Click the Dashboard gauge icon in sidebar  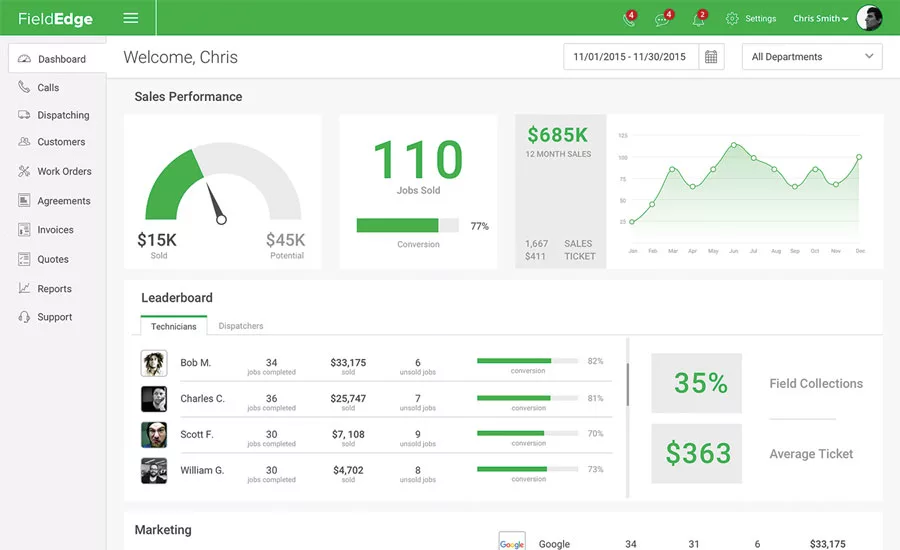tap(24, 59)
